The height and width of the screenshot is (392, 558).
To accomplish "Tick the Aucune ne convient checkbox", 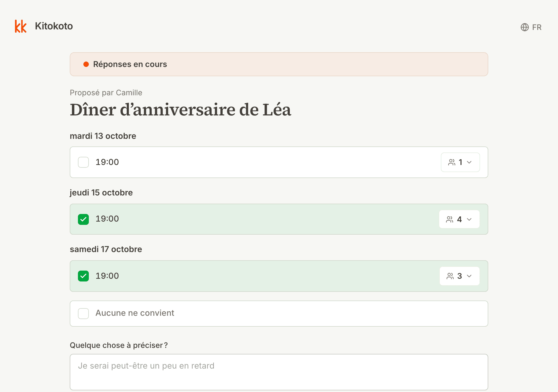I will click(x=83, y=313).
